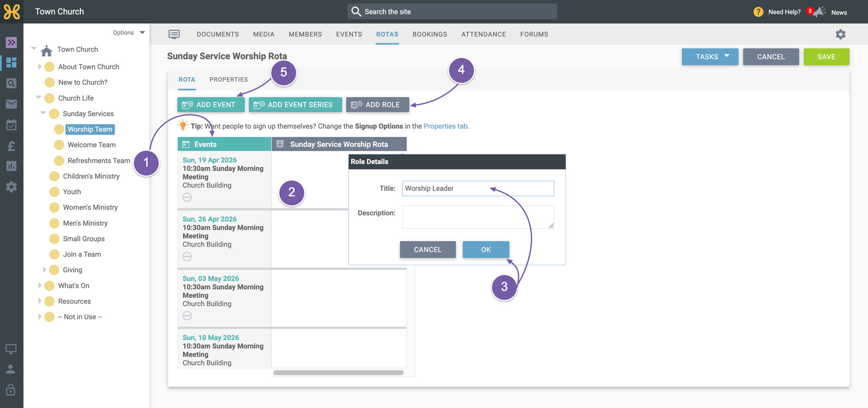868x408 pixels.
Task: Click the gear settings icon at top right
Action: 841,34
